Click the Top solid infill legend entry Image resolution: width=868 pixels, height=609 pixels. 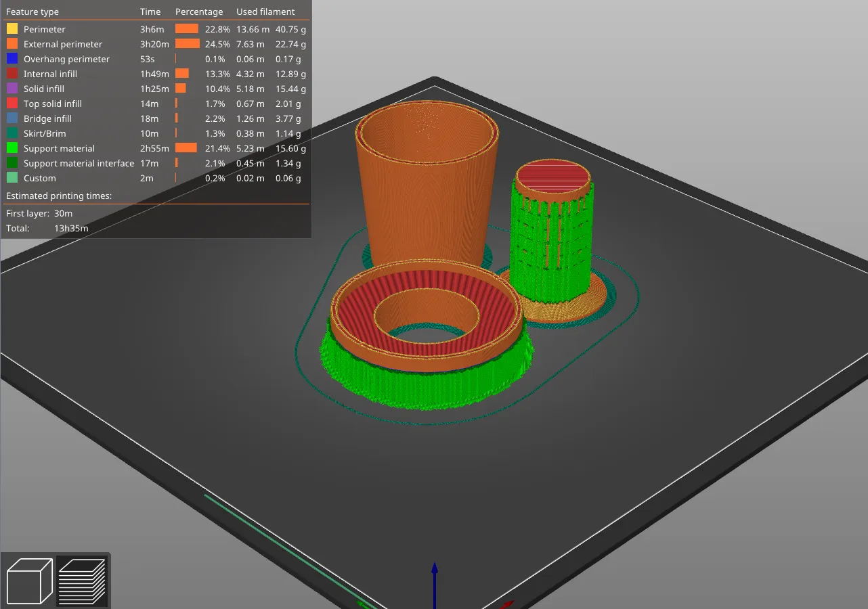pos(156,104)
